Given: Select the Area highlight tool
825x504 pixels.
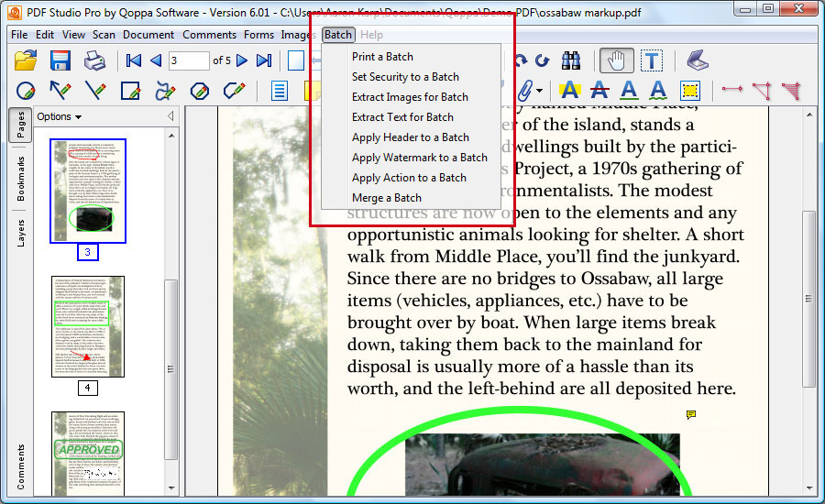Looking at the screenshot, I should tap(689, 91).
